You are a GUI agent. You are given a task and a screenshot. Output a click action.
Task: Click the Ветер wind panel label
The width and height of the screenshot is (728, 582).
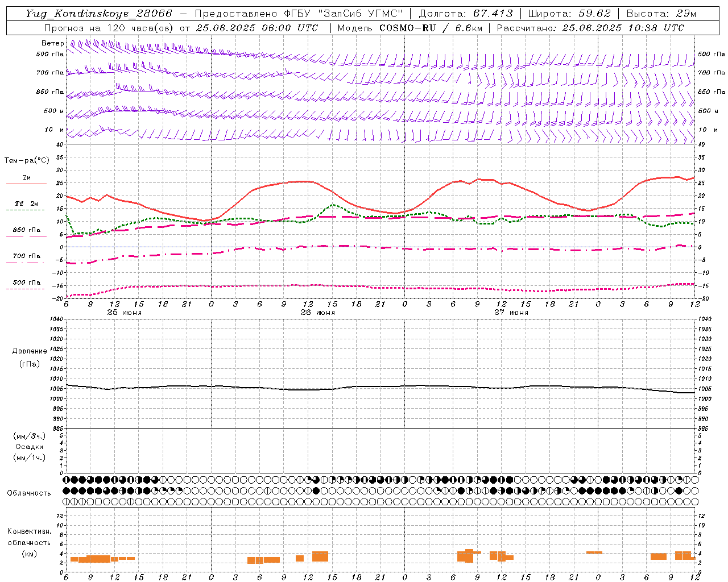tap(53, 43)
